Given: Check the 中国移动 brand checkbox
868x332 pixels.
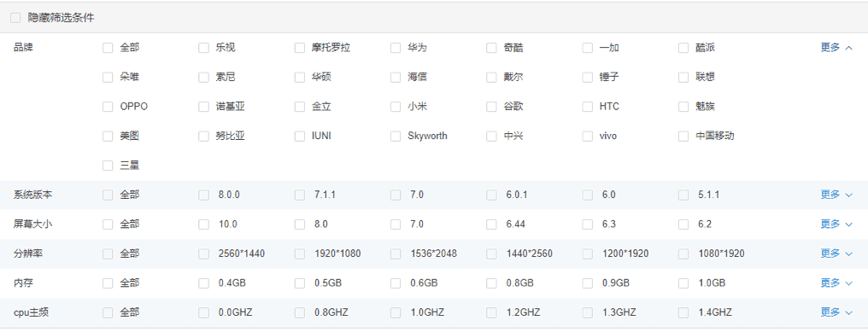Looking at the screenshot, I should coord(683,136).
